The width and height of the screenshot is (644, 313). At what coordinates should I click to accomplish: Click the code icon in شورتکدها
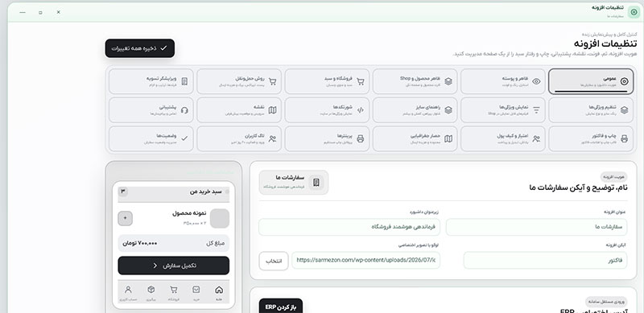coord(360,110)
